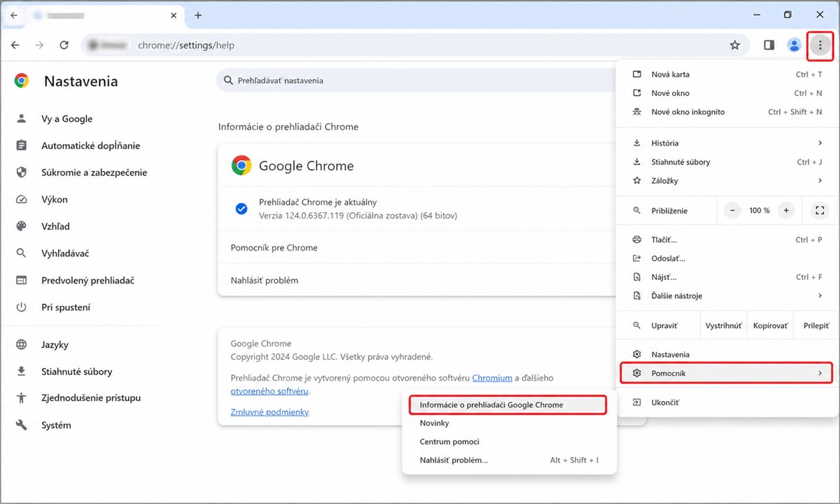Click the fullscreen icon in zoom row
This screenshot has width=840, height=504.
pos(820,210)
